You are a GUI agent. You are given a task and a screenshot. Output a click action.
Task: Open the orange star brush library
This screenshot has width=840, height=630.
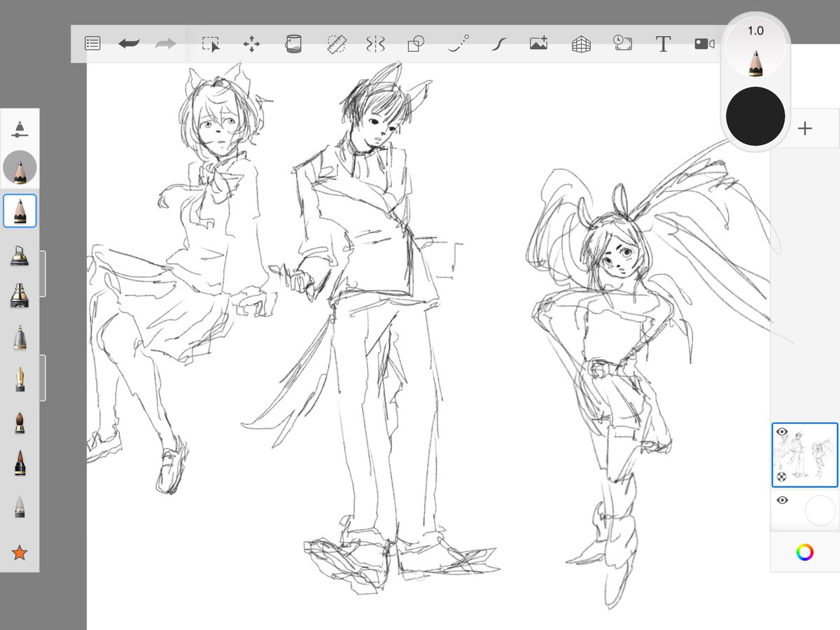click(20, 553)
